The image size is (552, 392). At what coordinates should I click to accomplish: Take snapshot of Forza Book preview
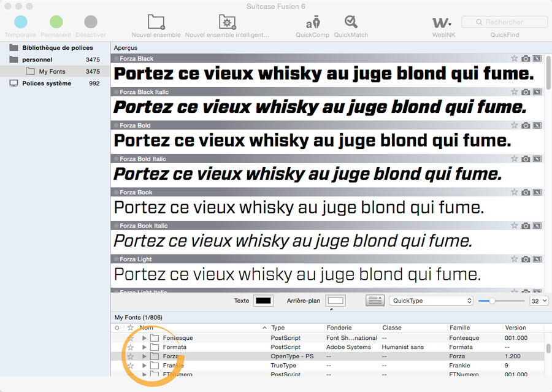[x=526, y=192]
